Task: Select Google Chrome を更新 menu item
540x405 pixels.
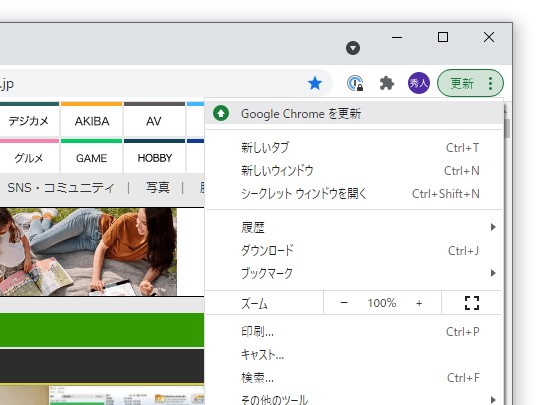Action: click(x=353, y=113)
